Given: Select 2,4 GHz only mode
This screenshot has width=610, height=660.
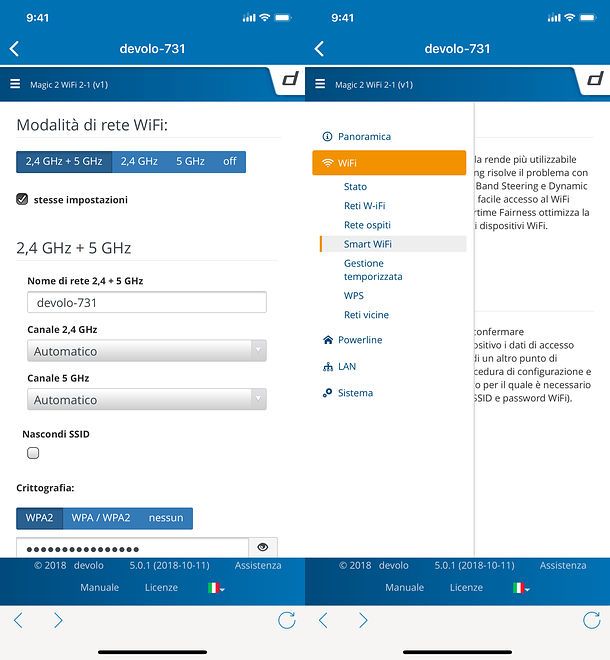Looking at the screenshot, I should click(139, 162).
